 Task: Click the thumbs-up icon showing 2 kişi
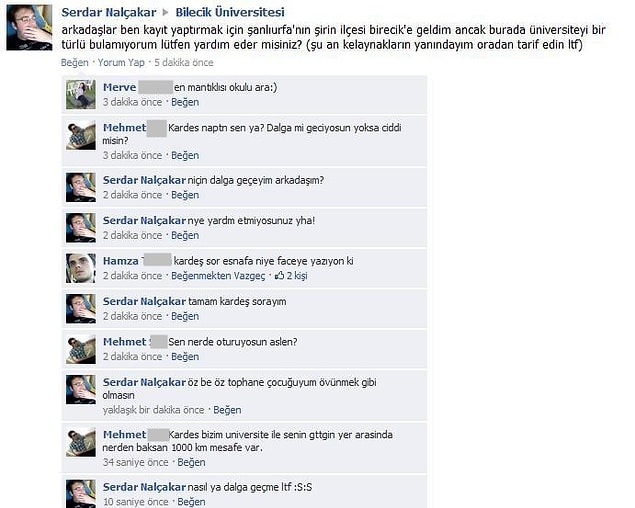279,276
